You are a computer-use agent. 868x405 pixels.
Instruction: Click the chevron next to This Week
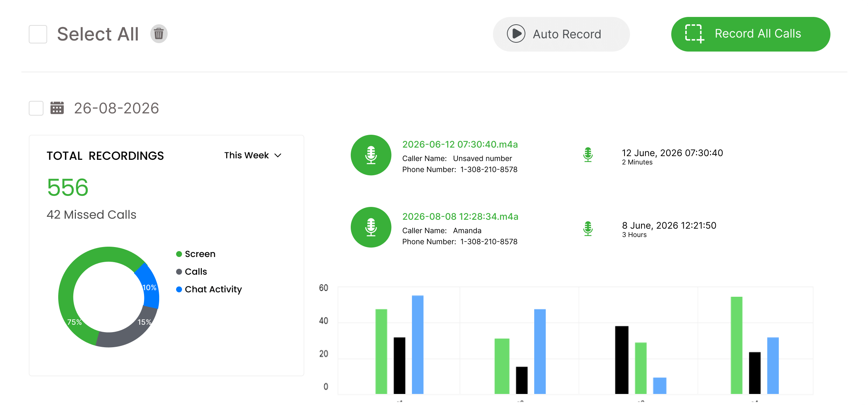click(278, 155)
